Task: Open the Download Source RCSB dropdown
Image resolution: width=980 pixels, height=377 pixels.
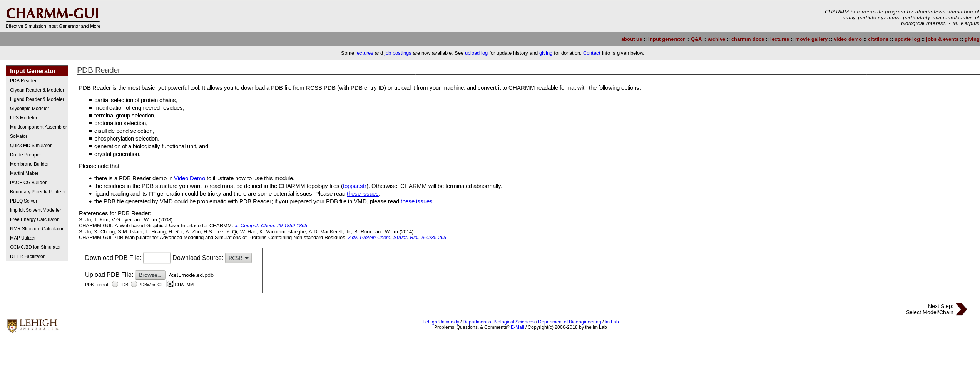Action: pyautogui.click(x=238, y=258)
